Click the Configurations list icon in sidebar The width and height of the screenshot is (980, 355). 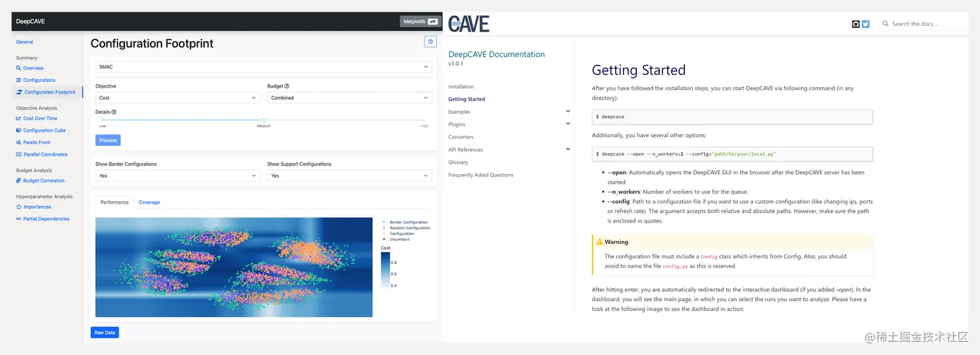pyautogui.click(x=18, y=80)
